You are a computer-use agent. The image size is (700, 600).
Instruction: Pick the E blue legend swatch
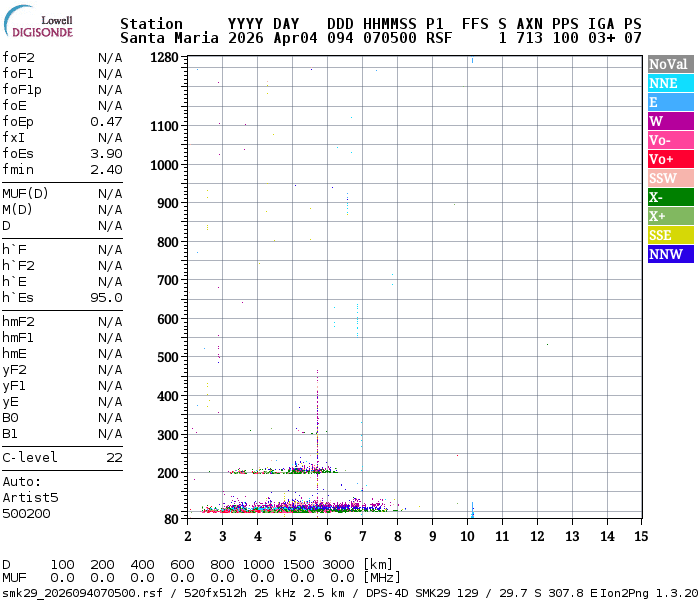point(669,102)
